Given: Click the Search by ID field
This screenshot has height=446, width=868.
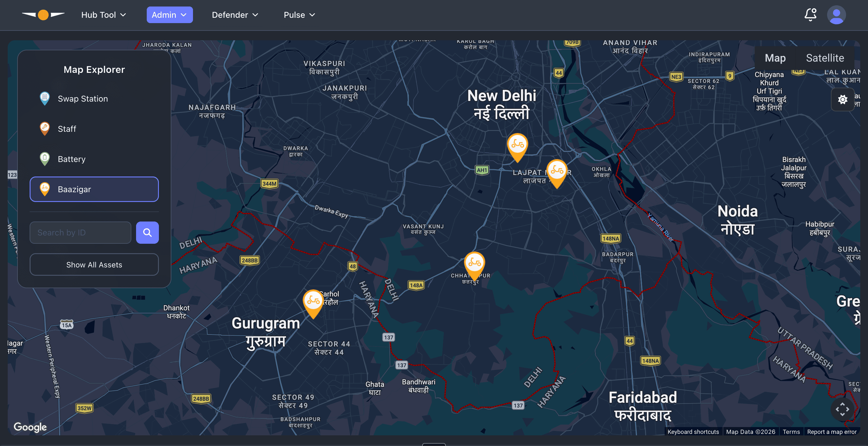Looking at the screenshot, I should pyautogui.click(x=80, y=232).
